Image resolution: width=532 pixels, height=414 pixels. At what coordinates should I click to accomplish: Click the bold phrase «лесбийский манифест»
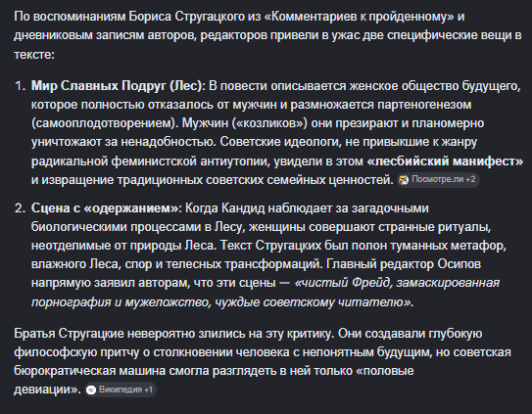[x=445, y=161]
